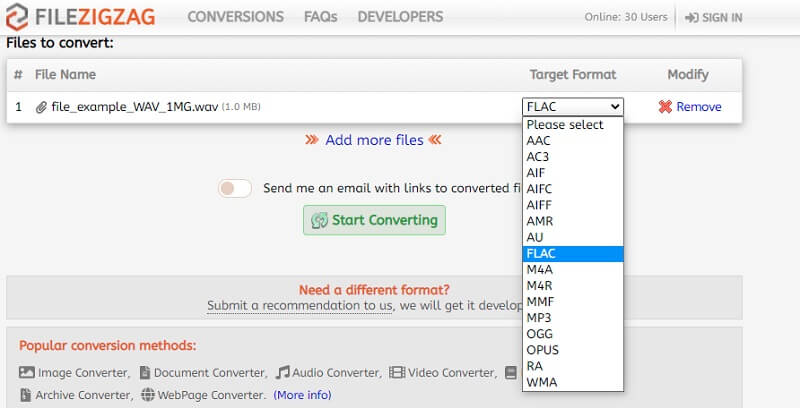
Task: Click SIGN IN in the header
Action: pyautogui.click(x=714, y=17)
